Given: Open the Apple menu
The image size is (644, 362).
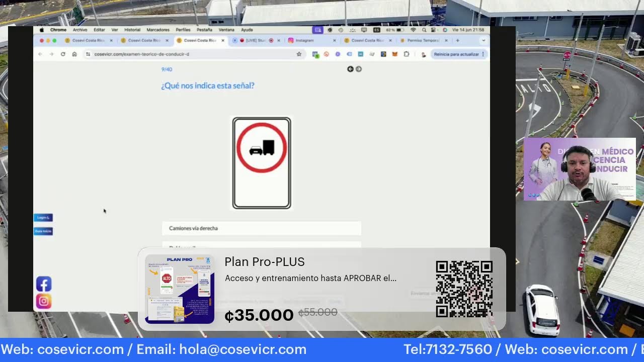Looking at the screenshot, I should pos(42,30).
